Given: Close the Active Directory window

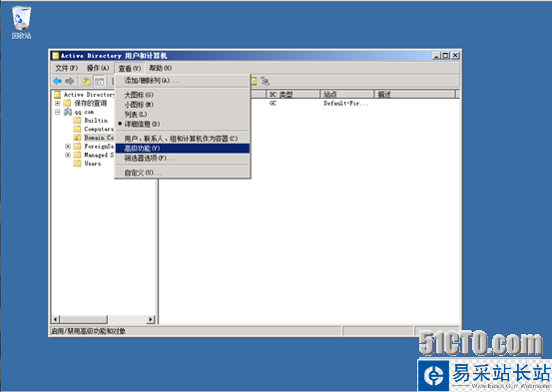Looking at the screenshot, I should 455,55.
